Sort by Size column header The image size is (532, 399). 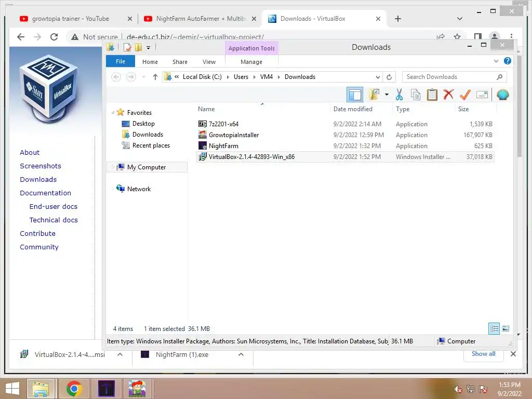coord(463,109)
